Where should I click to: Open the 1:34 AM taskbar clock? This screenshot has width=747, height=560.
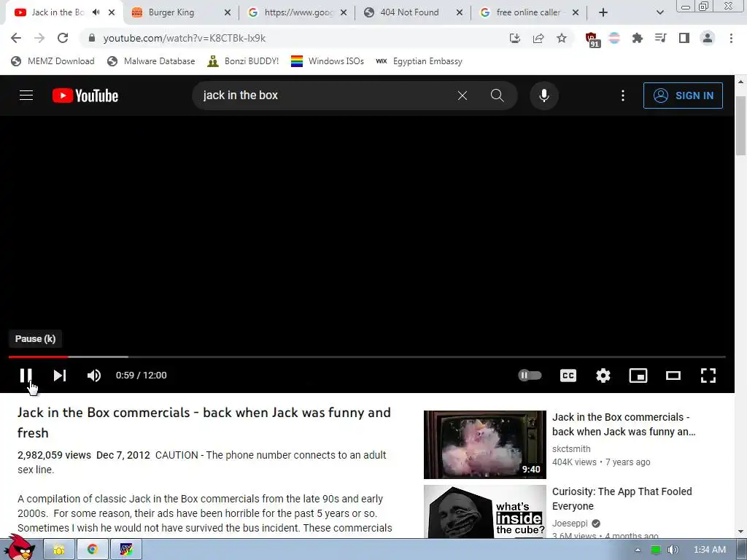(709, 550)
